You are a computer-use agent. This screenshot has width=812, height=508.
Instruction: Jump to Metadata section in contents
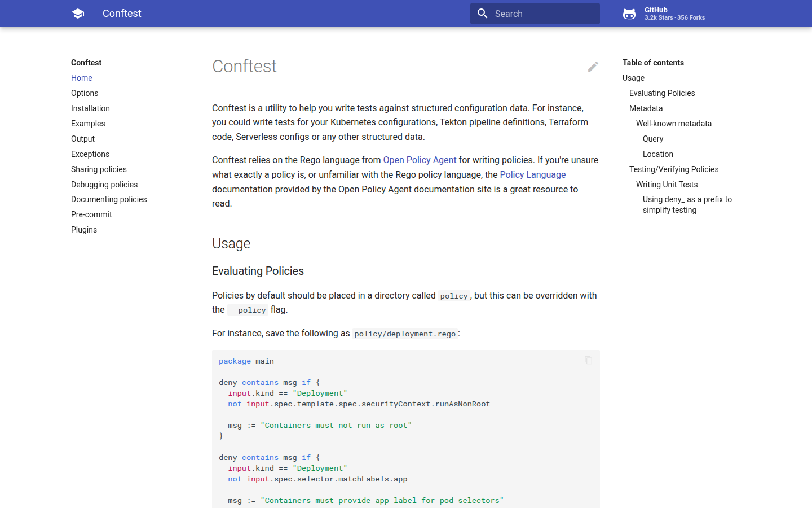pyautogui.click(x=646, y=108)
